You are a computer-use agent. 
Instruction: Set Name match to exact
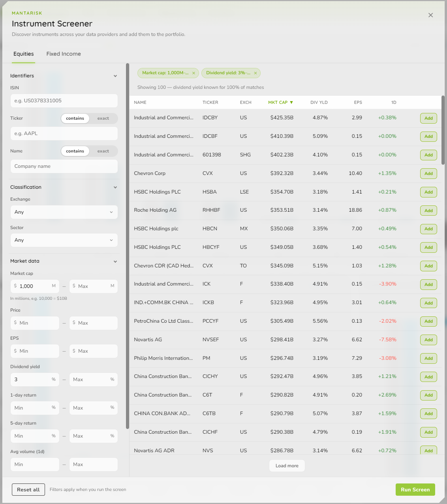103,151
